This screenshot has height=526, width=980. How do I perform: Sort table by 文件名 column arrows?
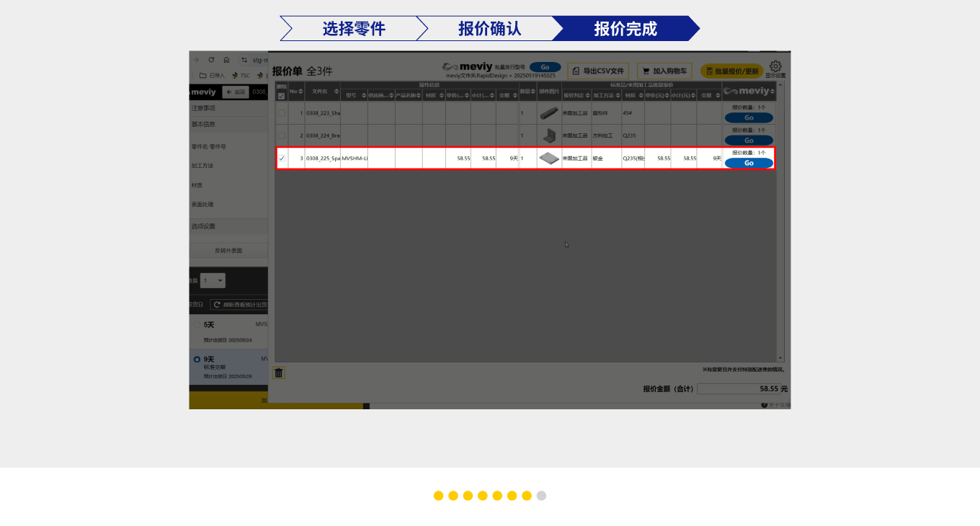tap(337, 92)
